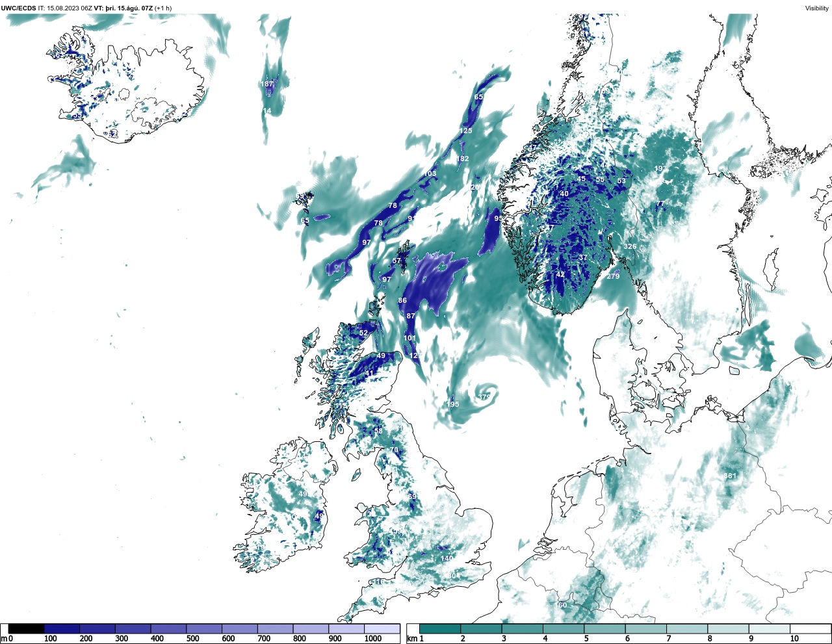Click the dark teal swatch between 1 and 2 km

point(440,628)
